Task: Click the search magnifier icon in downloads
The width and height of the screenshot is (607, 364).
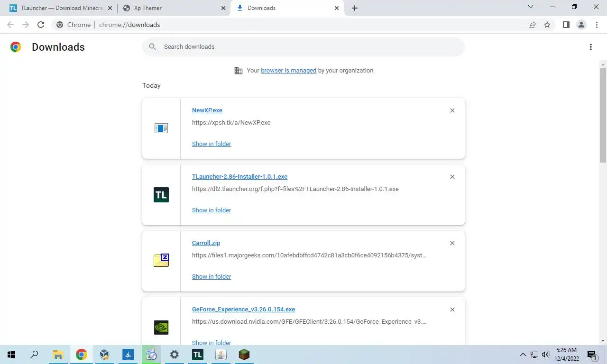Action: [152, 46]
